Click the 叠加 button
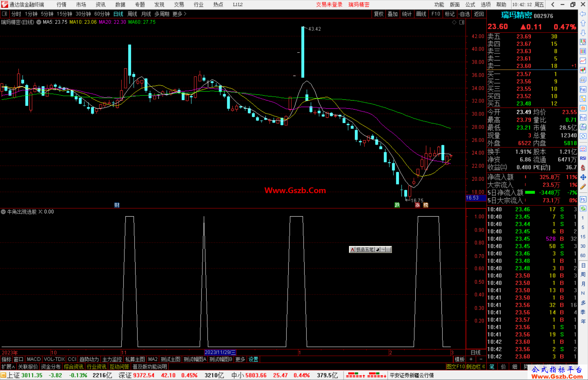588x380 pixels. pos(393,14)
